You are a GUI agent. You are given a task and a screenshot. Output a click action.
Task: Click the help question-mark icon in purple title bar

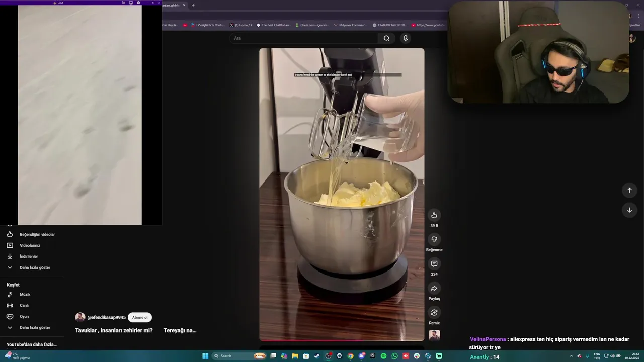[x=138, y=3]
